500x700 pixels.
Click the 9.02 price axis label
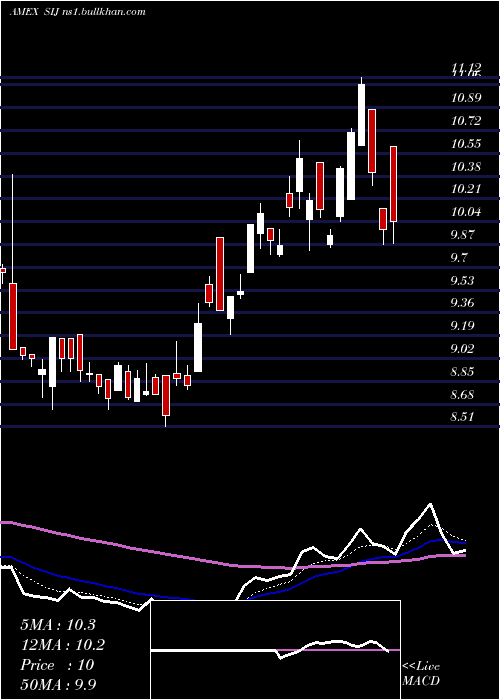pyautogui.click(x=462, y=348)
